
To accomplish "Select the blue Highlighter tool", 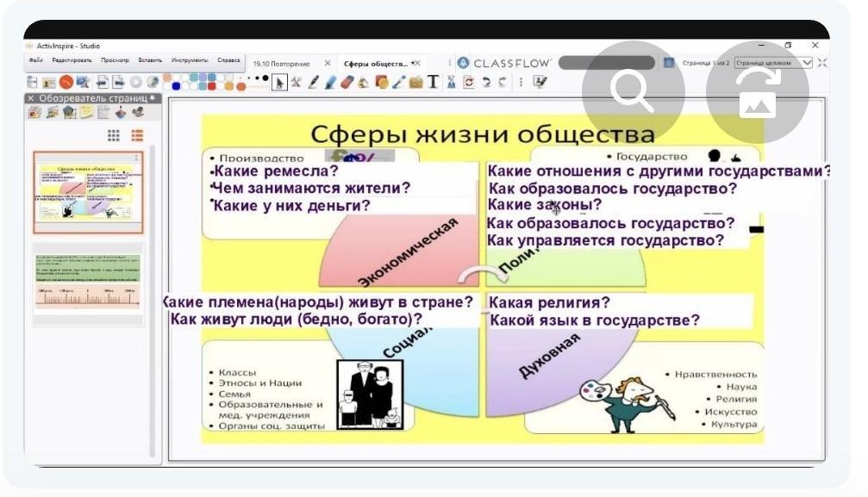I will pos(330,82).
